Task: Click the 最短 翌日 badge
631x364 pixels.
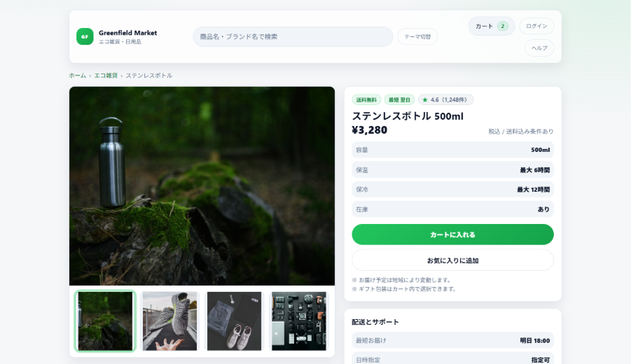Action: [x=399, y=99]
